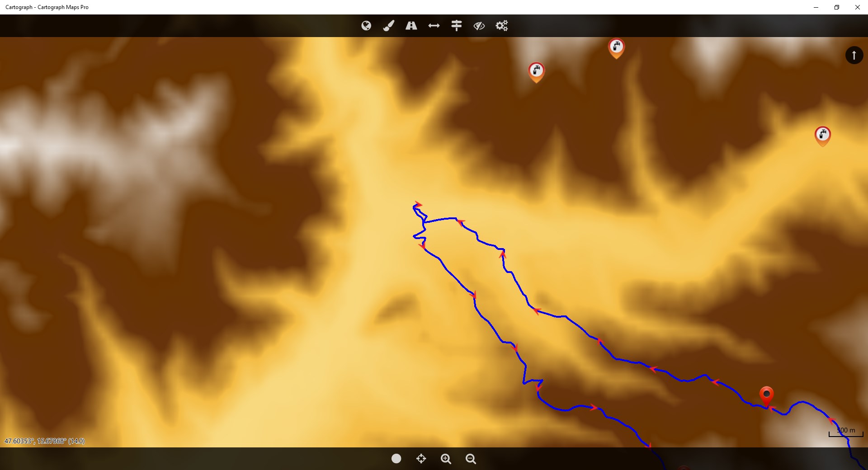The height and width of the screenshot is (470, 868).
Task: Open the signpost waypoints tool
Action: click(457, 26)
